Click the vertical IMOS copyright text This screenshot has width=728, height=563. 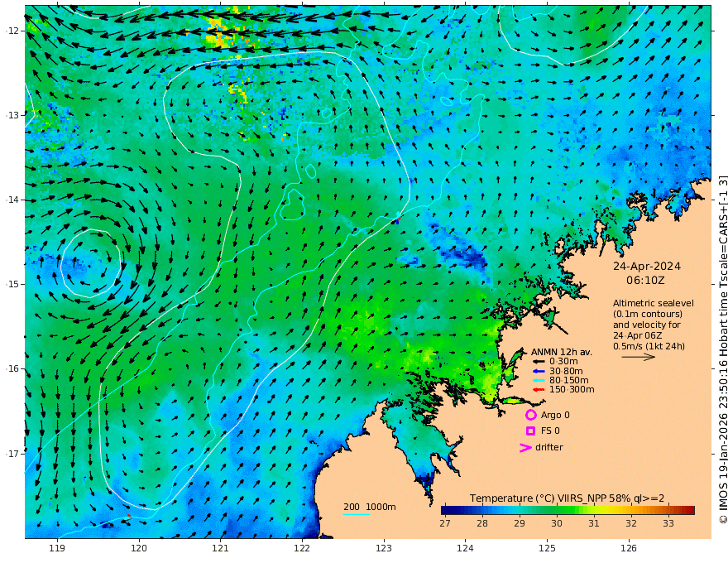[723, 349]
